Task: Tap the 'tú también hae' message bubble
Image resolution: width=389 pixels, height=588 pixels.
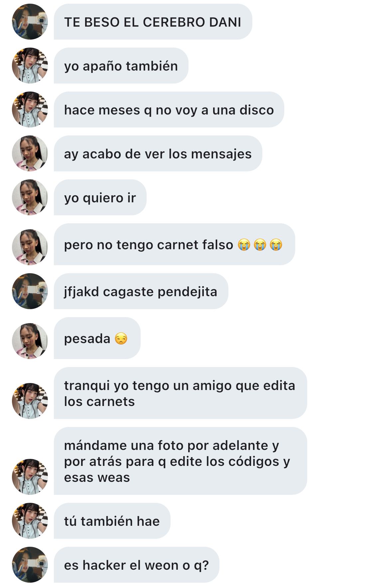Action: pyautogui.click(x=112, y=521)
